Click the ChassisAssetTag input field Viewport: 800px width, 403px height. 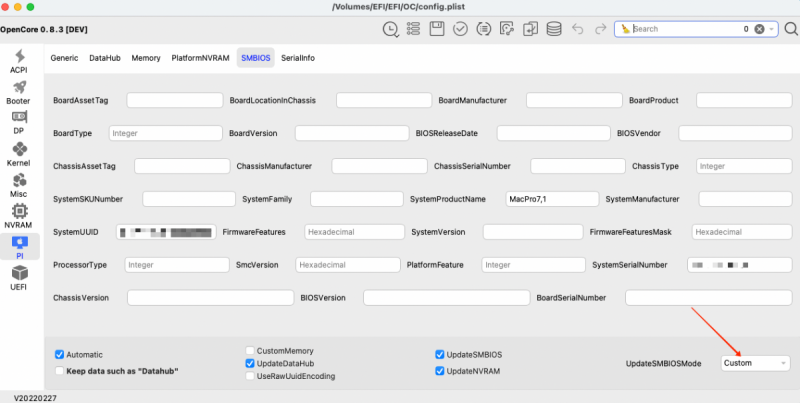[182, 166]
